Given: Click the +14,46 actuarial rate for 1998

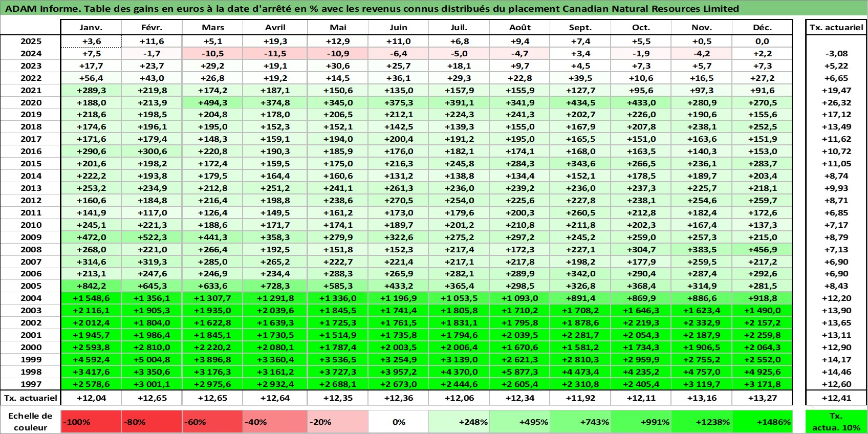Looking at the screenshot, I should pyautogui.click(x=836, y=372).
